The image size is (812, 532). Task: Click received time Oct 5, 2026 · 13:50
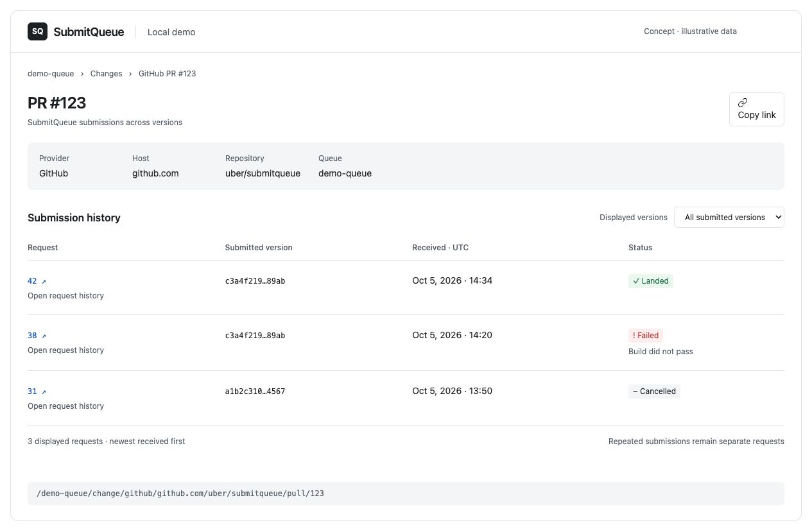click(452, 391)
